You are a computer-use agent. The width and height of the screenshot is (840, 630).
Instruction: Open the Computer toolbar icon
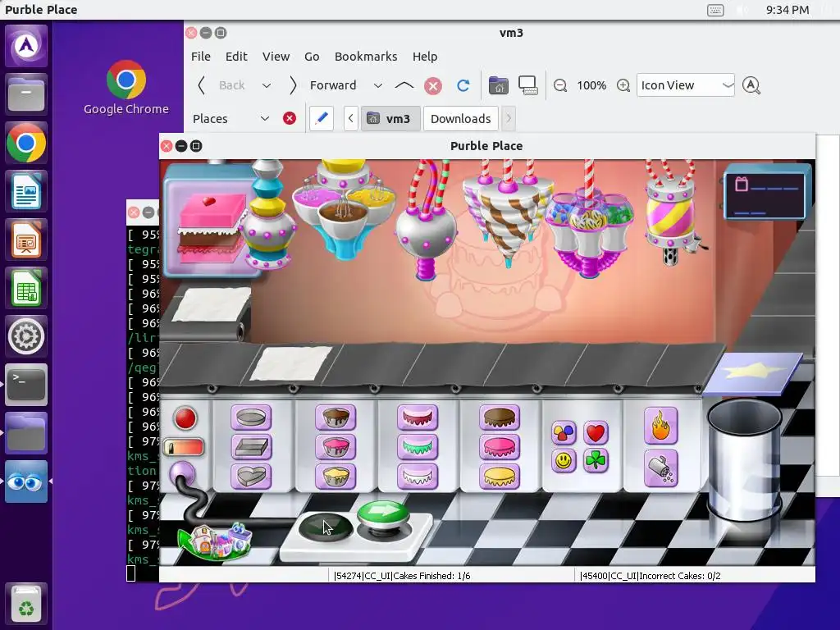(528, 85)
